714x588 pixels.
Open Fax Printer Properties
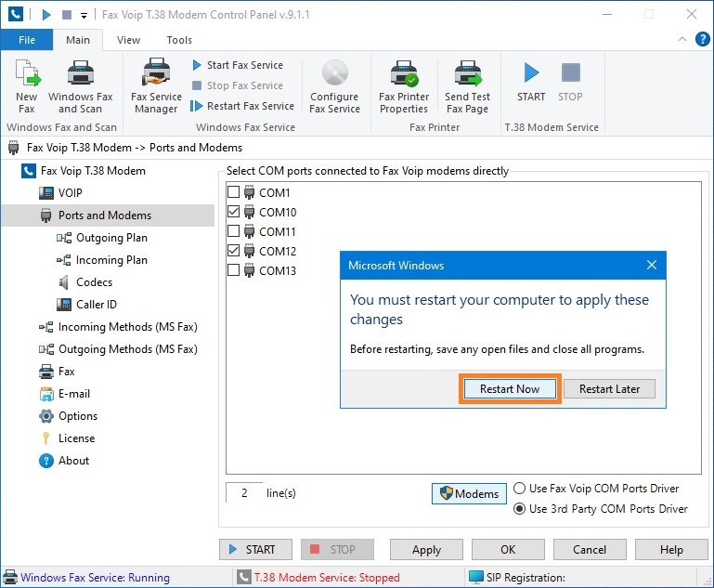point(404,86)
